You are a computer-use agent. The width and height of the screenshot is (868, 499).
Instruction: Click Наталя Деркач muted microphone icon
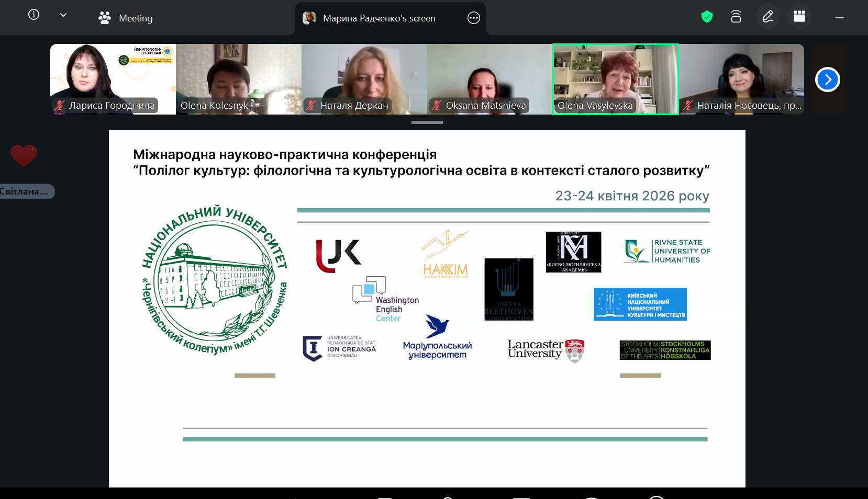(311, 106)
